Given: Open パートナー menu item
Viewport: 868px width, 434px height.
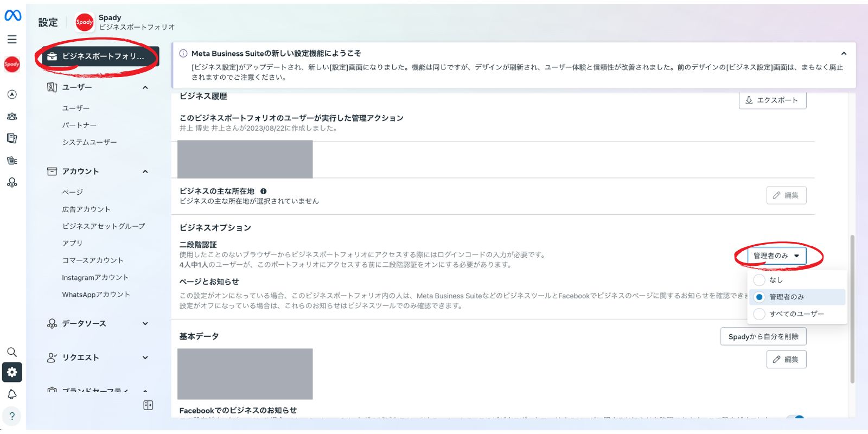Looking at the screenshot, I should pos(79,125).
